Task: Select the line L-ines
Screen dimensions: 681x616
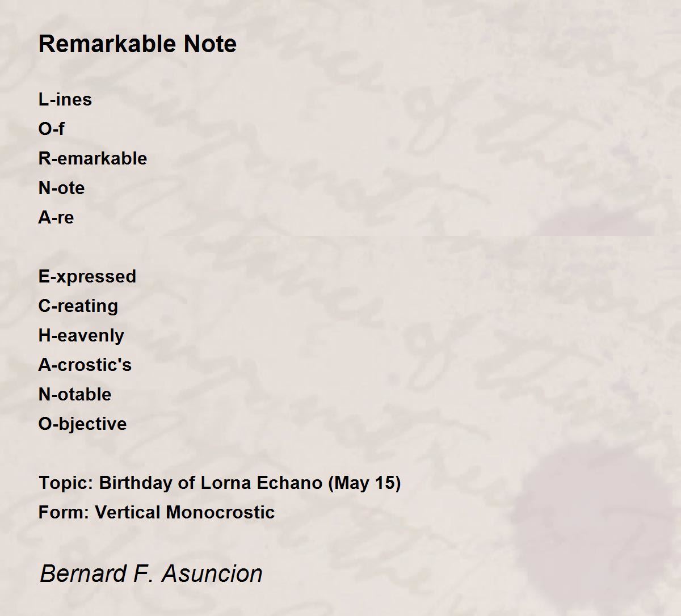Action: 65,100
